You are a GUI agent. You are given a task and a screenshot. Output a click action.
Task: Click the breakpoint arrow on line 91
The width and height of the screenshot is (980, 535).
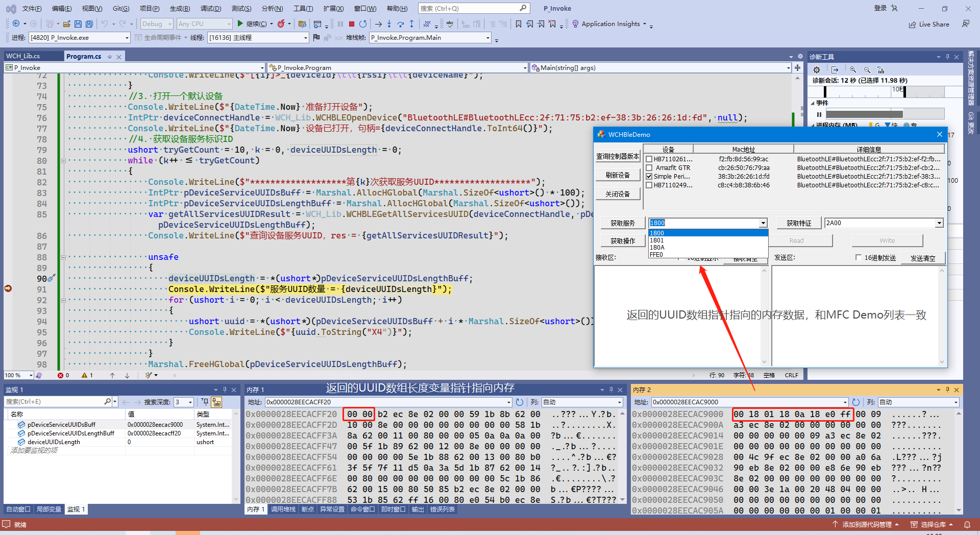click(8, 288)
